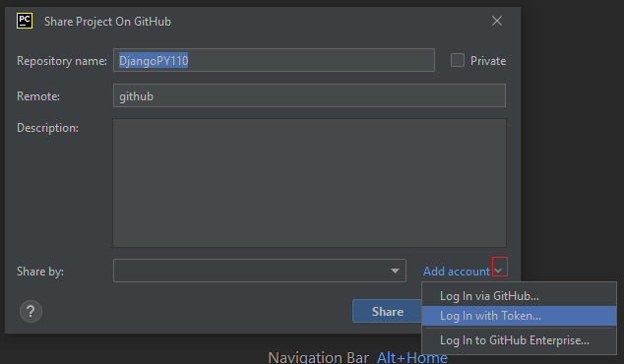
Task: Click the Share by label
Action: pyautogui.click(x=40, y=272)
